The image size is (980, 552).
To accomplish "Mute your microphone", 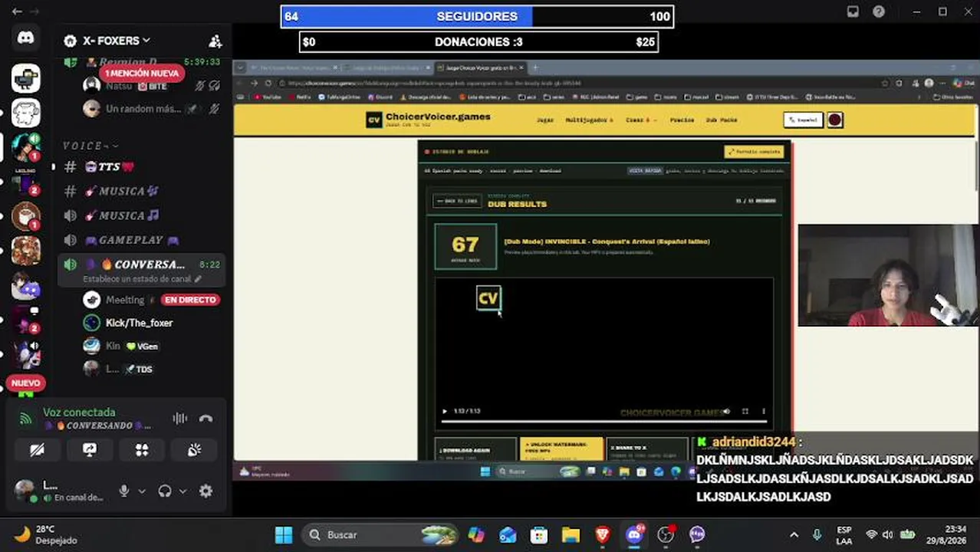I will coord(123,491).
